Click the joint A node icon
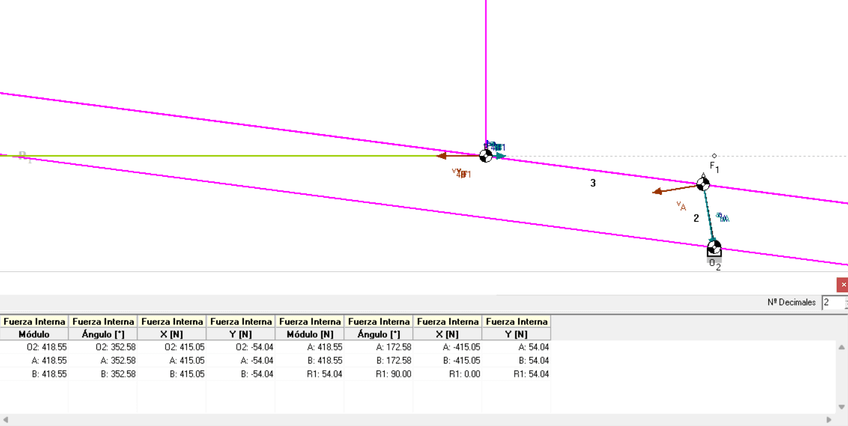The height and width of the screenshot is (426, 848). point(703,183)
